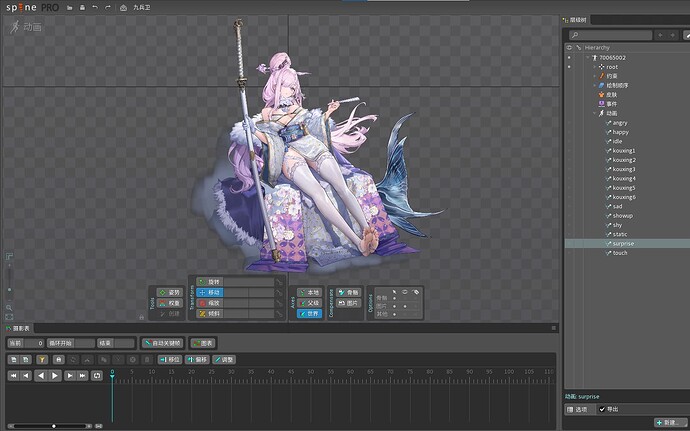
Task: Click the timeline zoom slider
Action: coord(53,426)
